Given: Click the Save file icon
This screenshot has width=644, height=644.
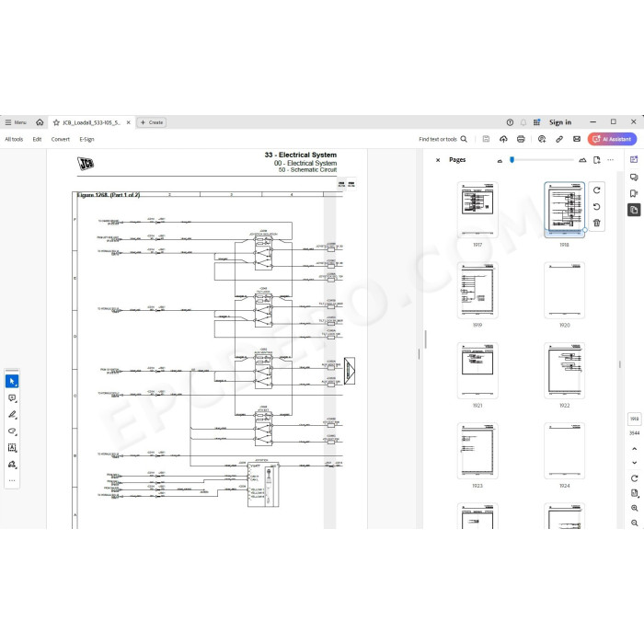Looking at the screenshot, I should (486, 139).
